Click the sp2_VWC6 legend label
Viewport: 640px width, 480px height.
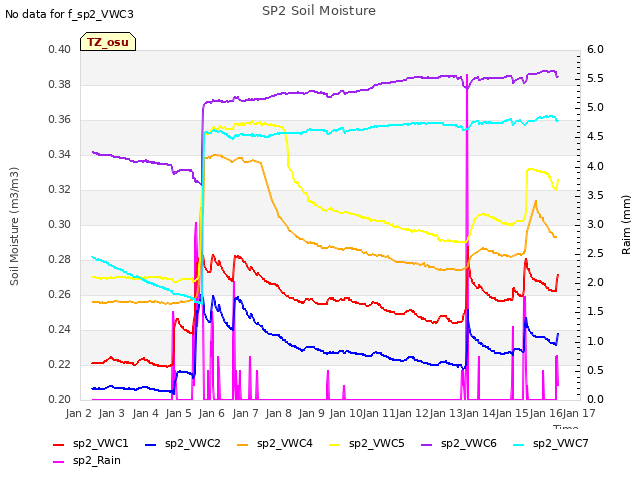[469, 443]
